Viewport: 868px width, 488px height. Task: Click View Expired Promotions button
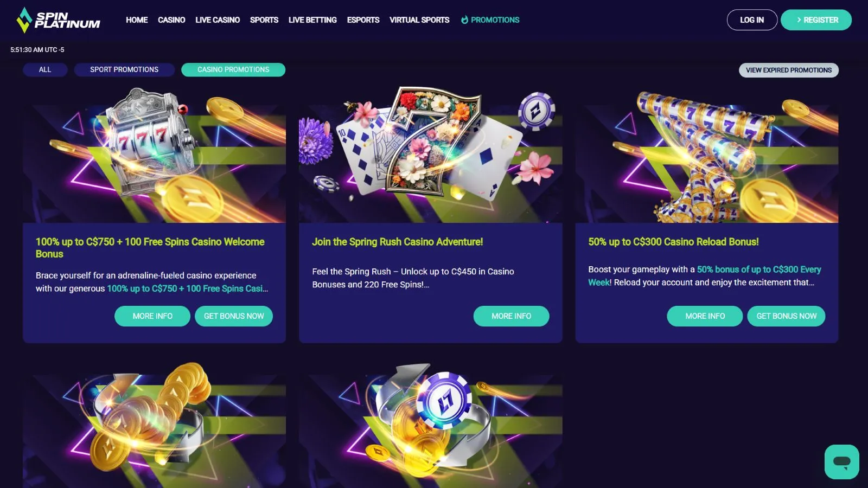coord(789,70)
